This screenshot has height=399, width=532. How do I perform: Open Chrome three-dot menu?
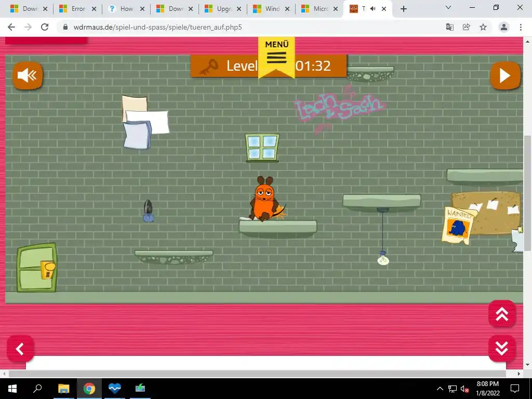coord(521,27)
